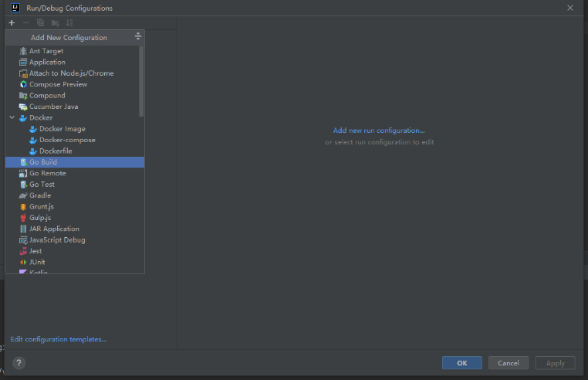Click the Gradle label

coord(40,195)
